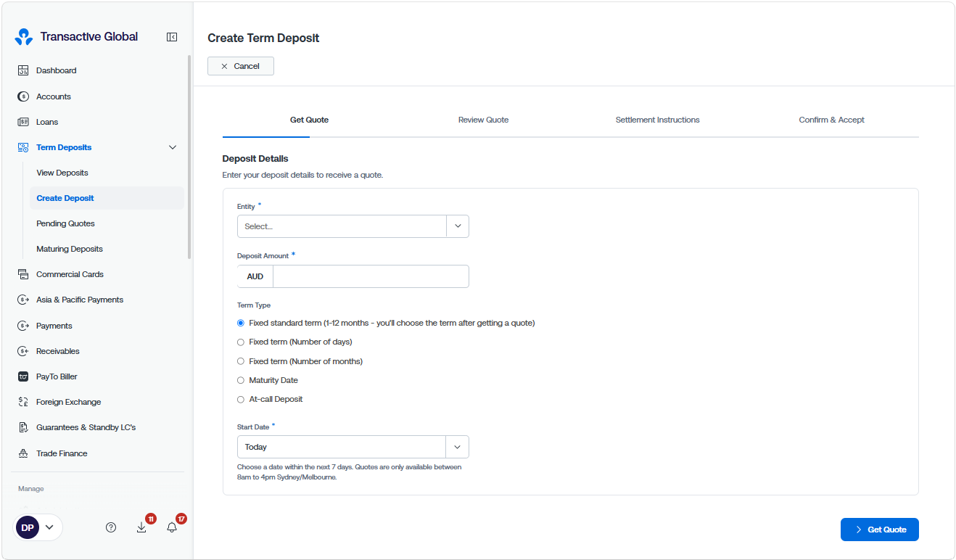Click the Trade Finance icon
This screenshot has width=956, height=560.
22,453
